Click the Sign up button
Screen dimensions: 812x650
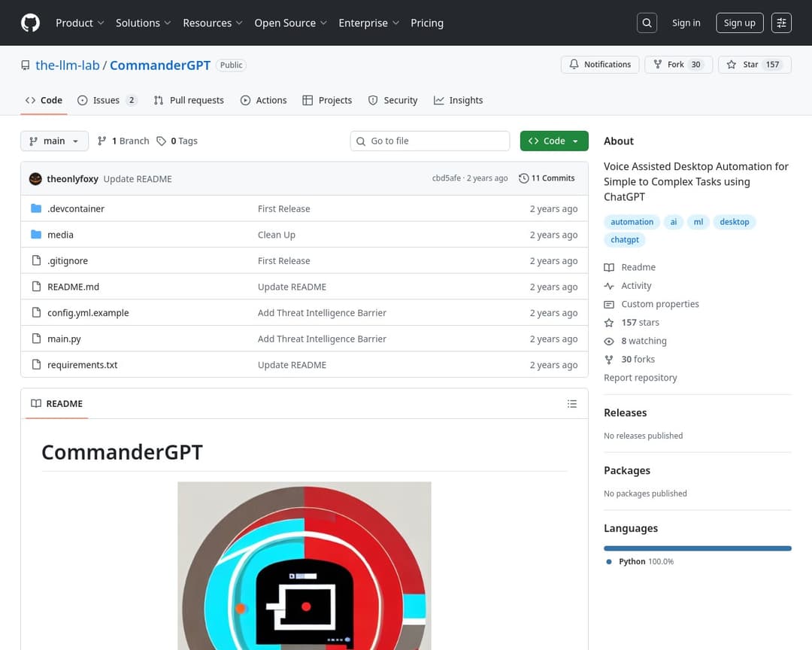click(739, 23)
